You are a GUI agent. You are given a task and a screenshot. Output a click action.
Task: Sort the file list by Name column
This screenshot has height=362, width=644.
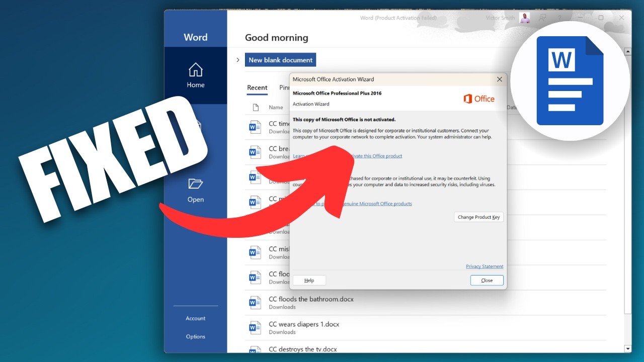pyautogui.click(x=276, y=107)
